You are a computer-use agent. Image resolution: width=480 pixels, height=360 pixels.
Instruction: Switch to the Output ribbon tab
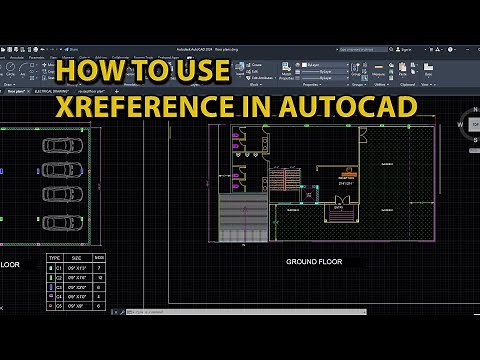click(x=84, y=57)
